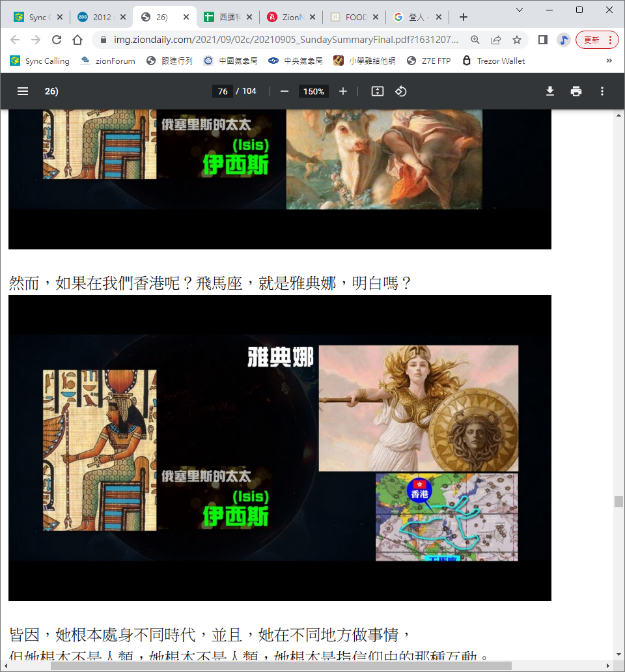Screen dimensions: 625x672
Task: Click the vertical scrollbar up arrow
Action: click(618, 115)
